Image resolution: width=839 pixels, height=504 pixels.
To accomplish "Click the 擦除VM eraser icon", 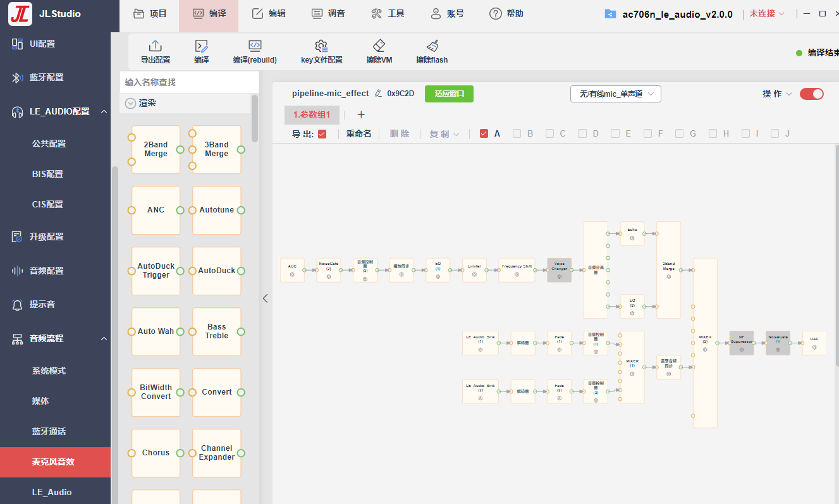I will click(379, 46).
